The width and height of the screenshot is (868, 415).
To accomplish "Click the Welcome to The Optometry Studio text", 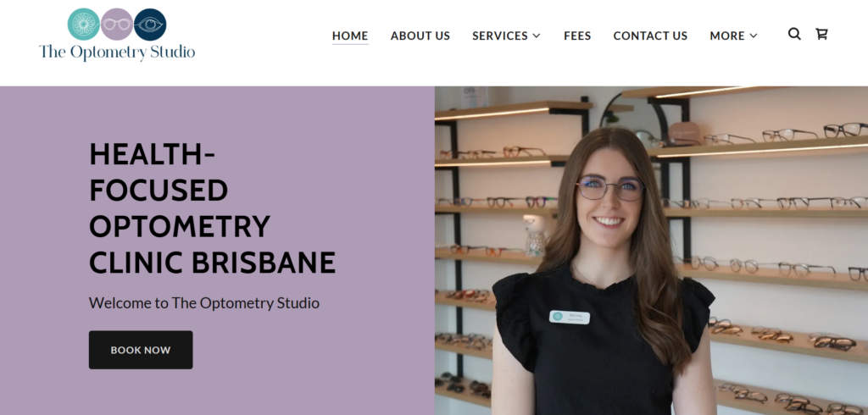I will [x=204, y=303].
